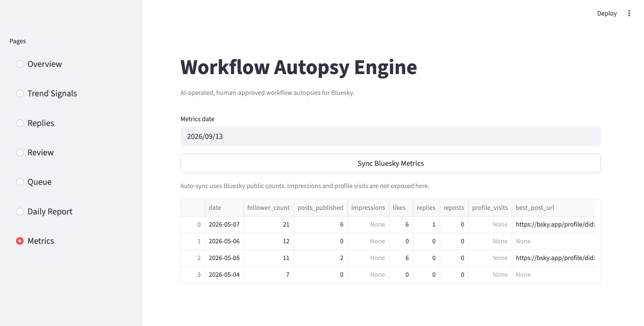Open the three-dot main menu icon
Viewport: 644px width, 326px height.
point(629,13)
